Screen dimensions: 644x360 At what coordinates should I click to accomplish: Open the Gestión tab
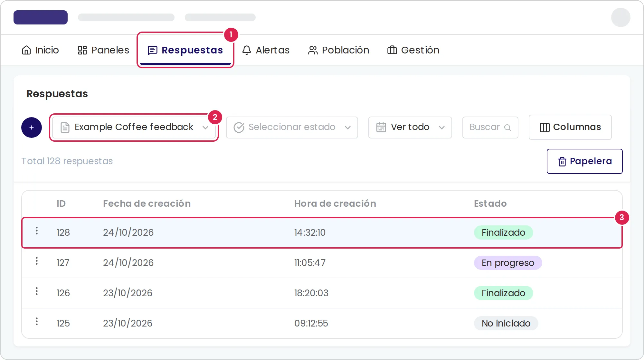413,50
